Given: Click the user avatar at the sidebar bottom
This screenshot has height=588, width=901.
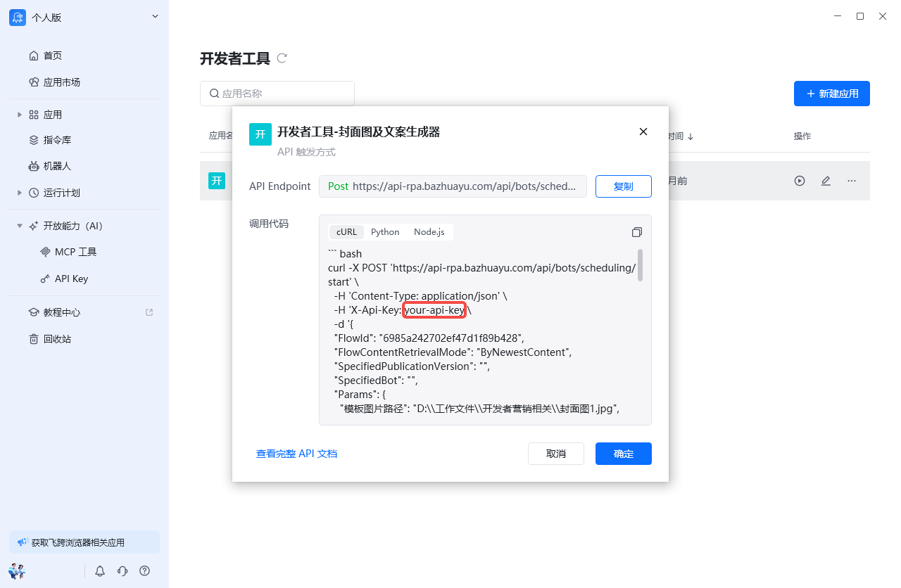Looking at the screenshot, I should click(x=17, y=571).
